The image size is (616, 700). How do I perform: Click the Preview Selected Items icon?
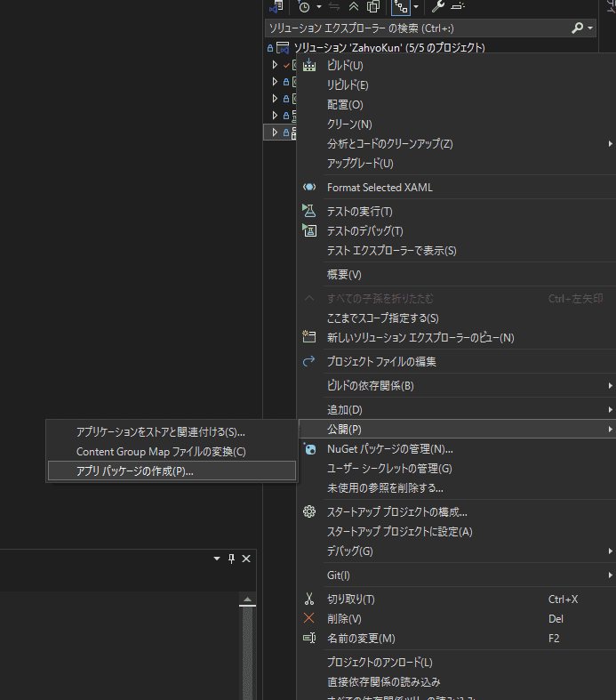coord(458,6)
